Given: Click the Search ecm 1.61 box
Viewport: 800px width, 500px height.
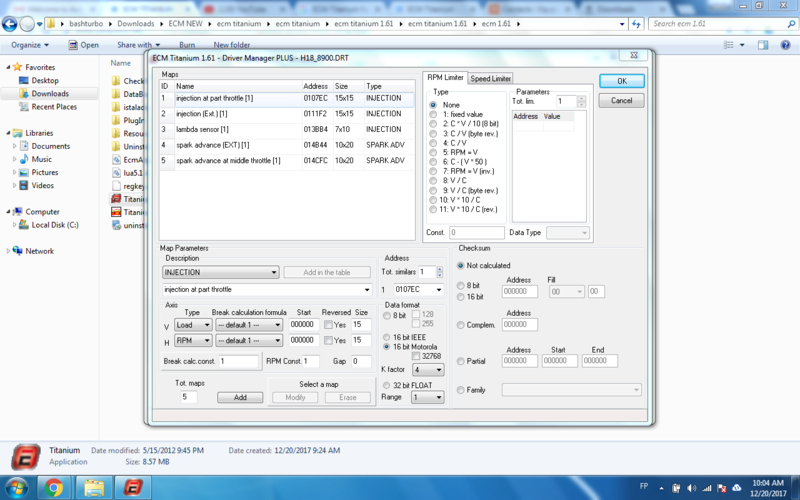Looking at the screenshot, I should 721,24.
